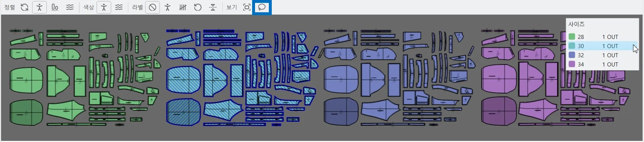Click the wavy lines icon in 색상 group
Screen dimensions: 644x142
(119, 7)
